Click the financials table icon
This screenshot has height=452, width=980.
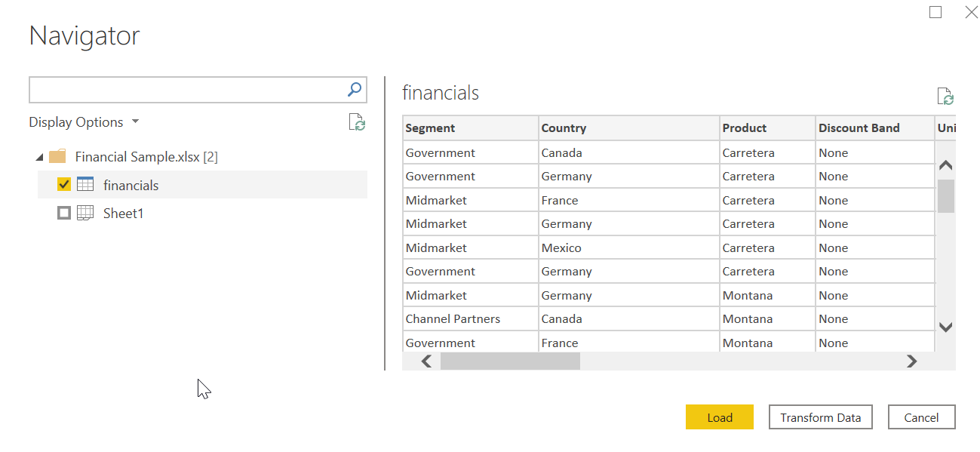(85, 185)
